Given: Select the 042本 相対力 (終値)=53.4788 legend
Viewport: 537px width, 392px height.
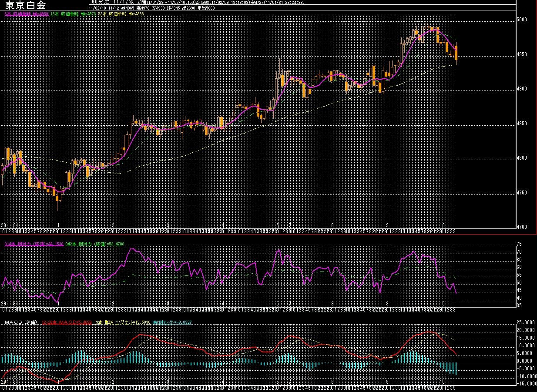Looking at the screenshot, I should [95, 244].
